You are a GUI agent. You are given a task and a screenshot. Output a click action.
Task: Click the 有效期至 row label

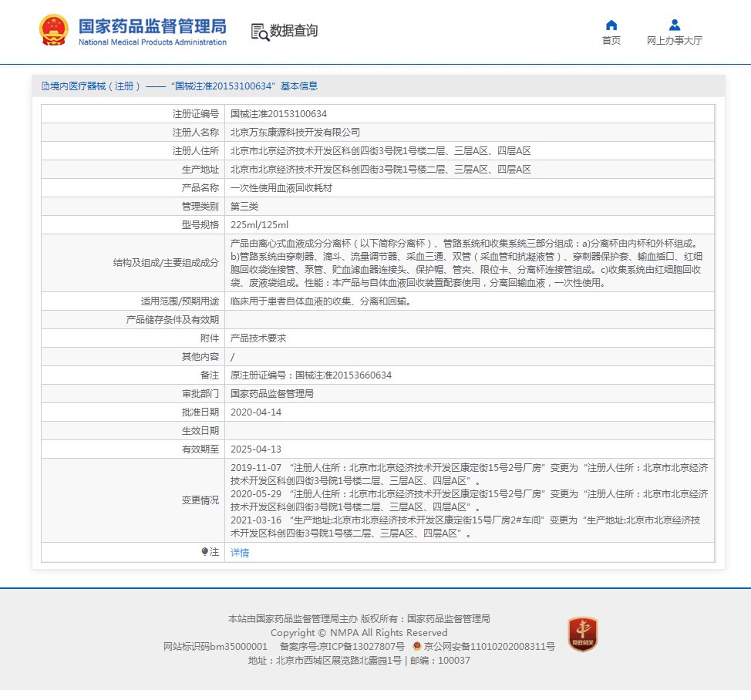[x=200, y=449]
